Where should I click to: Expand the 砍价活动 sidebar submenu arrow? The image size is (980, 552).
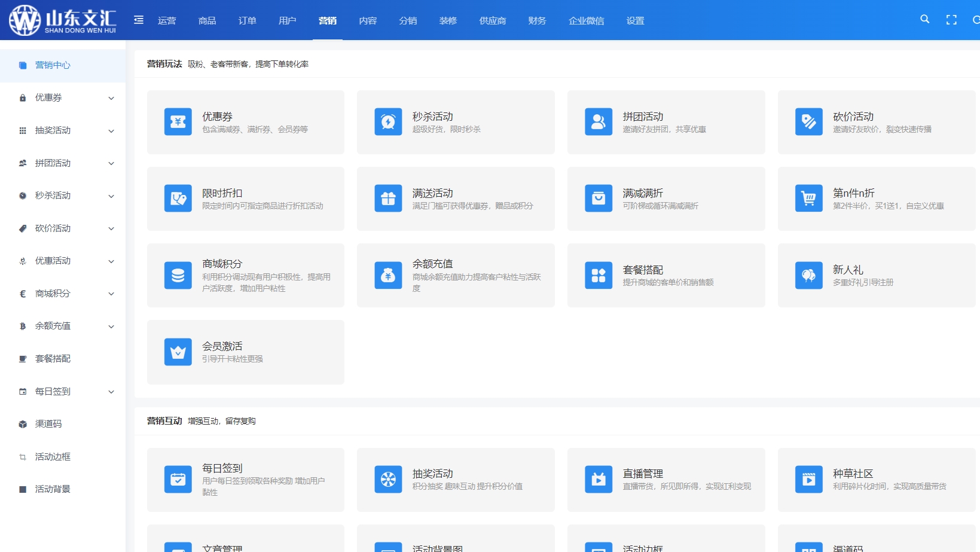point(111,228)
